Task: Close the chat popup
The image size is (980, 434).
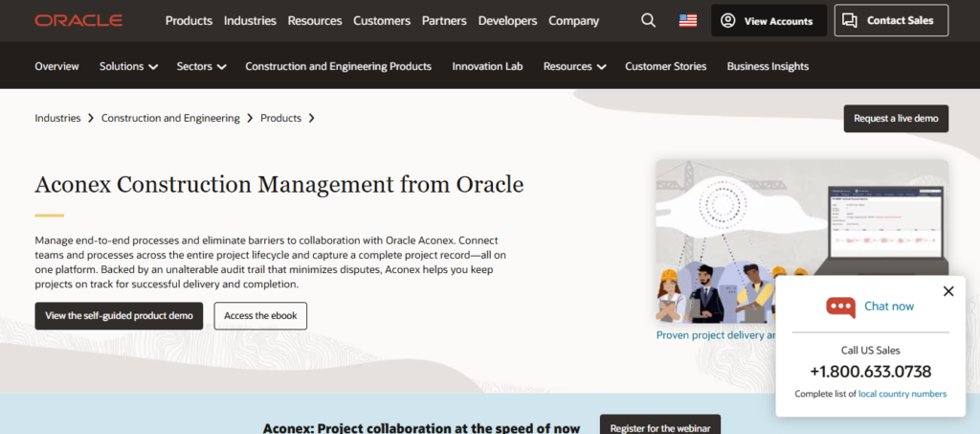Action: [948, 291]
